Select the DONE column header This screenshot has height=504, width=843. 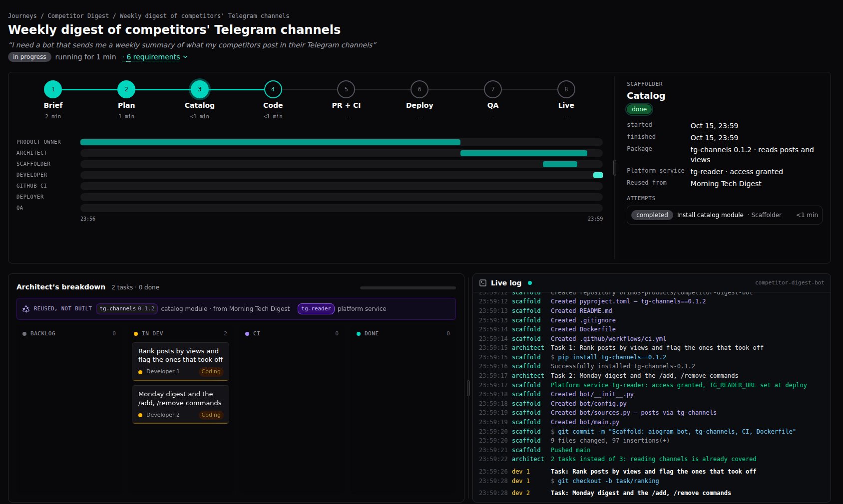point(403,334)
